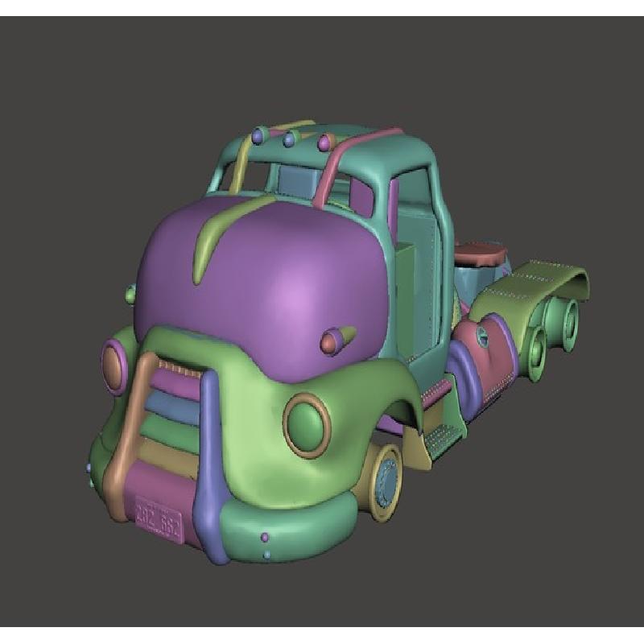Pick the red cylinder cap behind the cab
644x644 pixels.
point(481,254)
